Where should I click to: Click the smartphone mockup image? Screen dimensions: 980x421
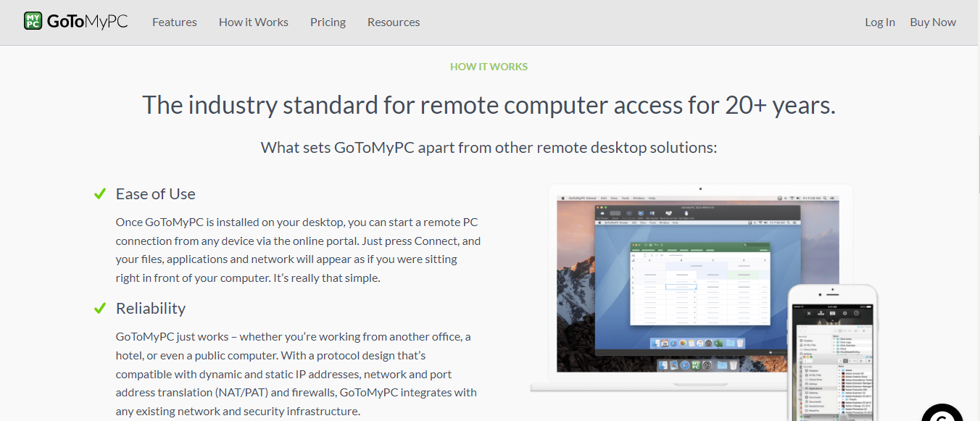tap(834, 353)
